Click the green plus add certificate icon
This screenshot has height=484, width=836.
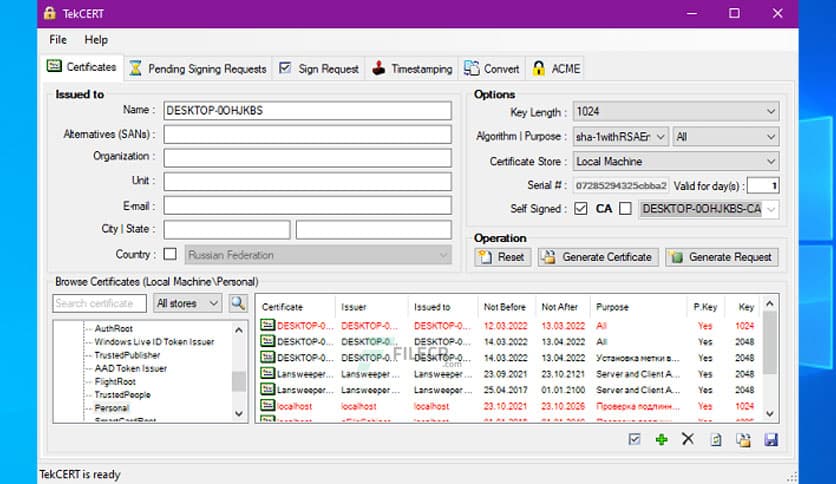[x=661, y=440]
